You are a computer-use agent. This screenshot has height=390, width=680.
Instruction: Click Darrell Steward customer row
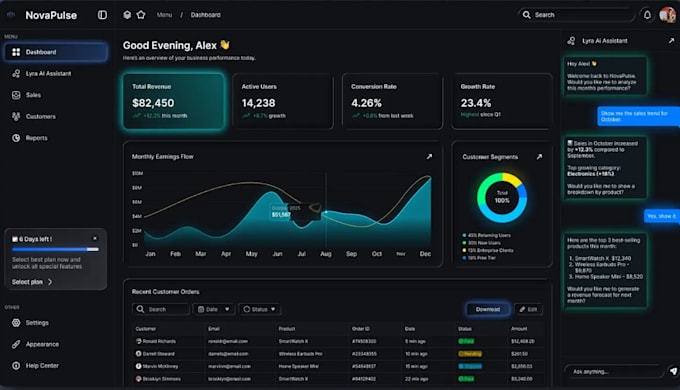click(338, 354)
